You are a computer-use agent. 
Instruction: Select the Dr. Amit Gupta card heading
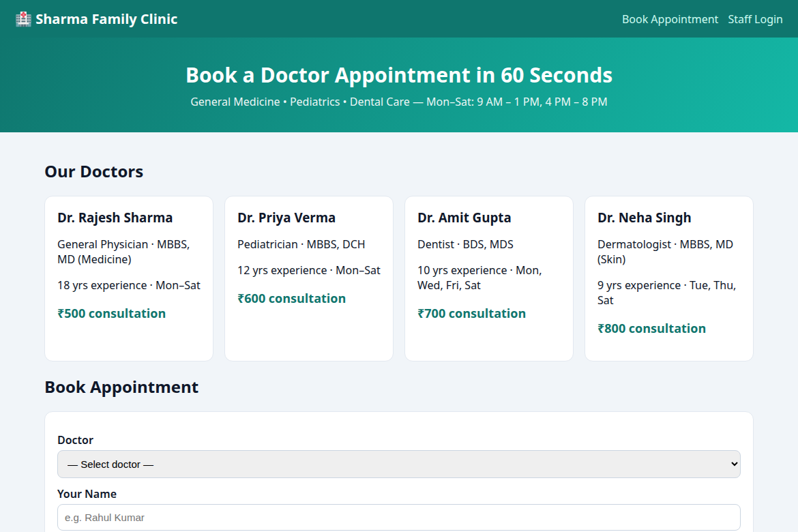(464, 218)
